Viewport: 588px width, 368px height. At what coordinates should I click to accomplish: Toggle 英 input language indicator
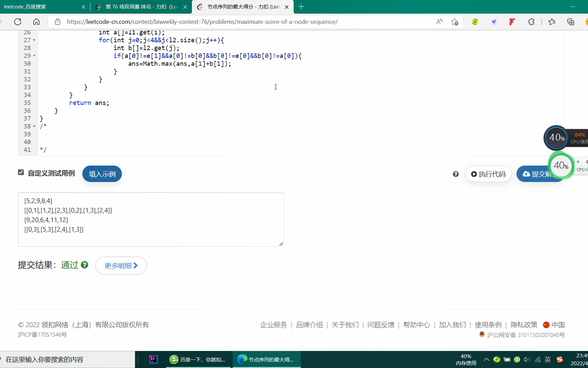coord(548,359)
